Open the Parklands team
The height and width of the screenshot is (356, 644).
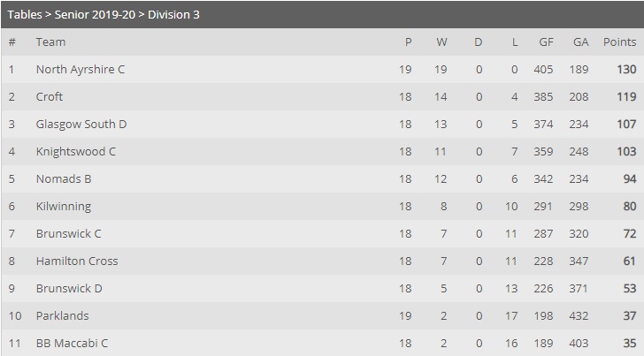63,316
